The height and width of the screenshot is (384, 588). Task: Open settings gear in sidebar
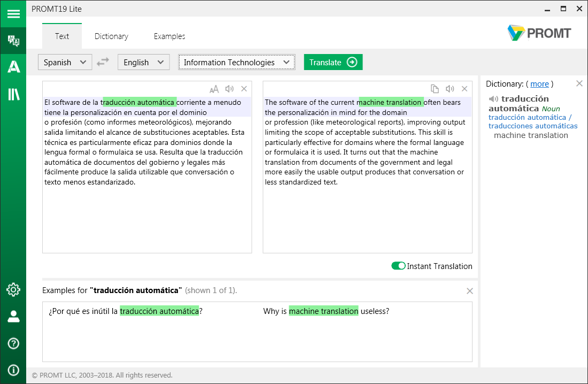[x=13, y=290]
